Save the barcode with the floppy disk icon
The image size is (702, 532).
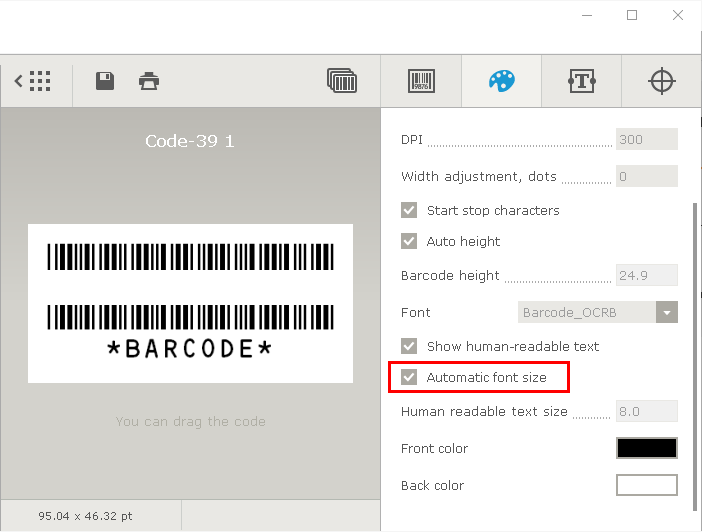105,81
